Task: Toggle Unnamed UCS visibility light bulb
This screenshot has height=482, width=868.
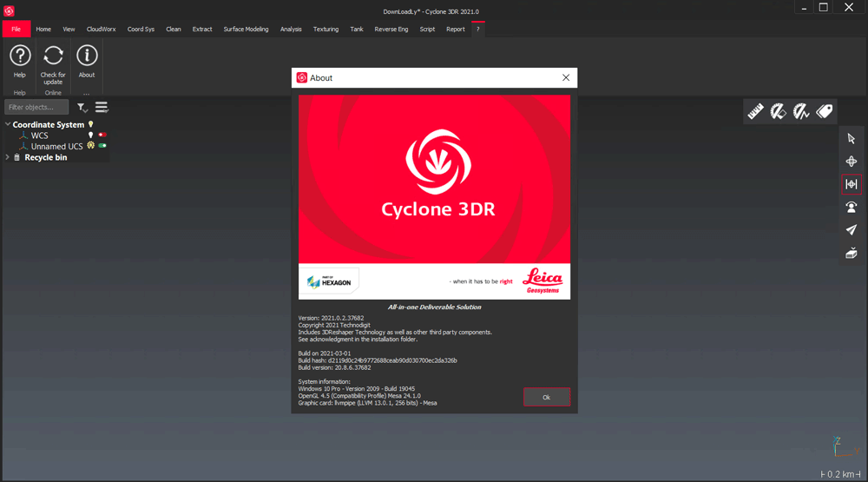Action: click(91, 146)
